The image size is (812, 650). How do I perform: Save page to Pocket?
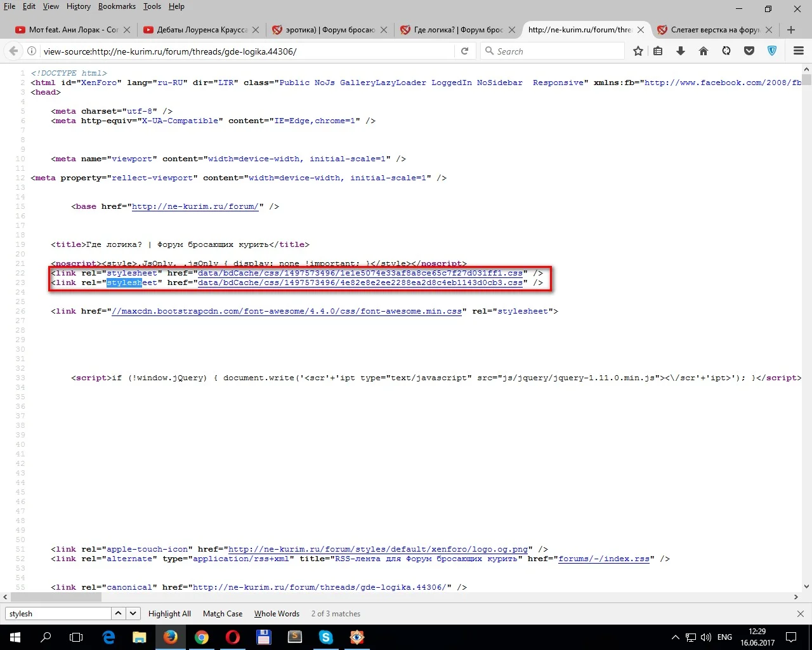[749, 51]
